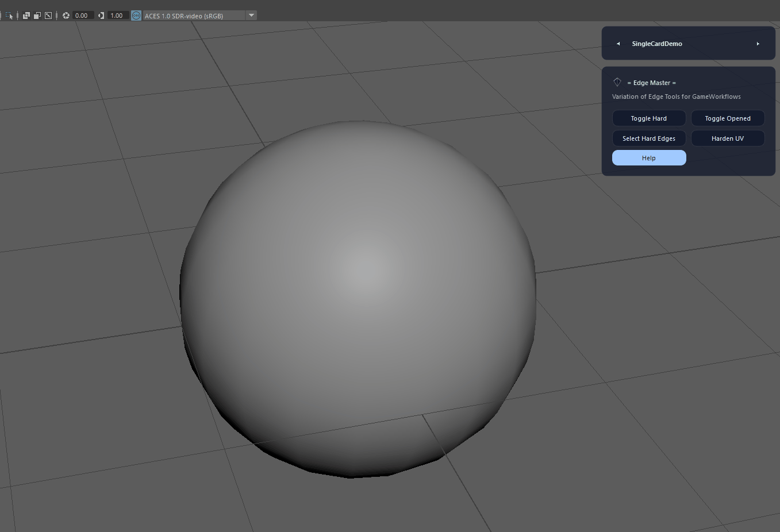Click the SingleCardDemo title text
This screenshot has height=532, width=780.
pos(657,44)
